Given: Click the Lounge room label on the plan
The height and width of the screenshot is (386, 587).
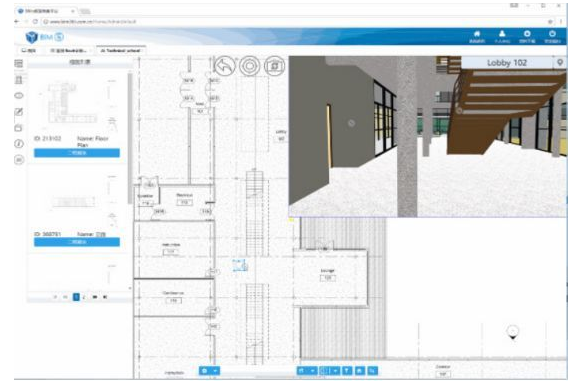Looking at the screenshot, I should tap(328, 270).
